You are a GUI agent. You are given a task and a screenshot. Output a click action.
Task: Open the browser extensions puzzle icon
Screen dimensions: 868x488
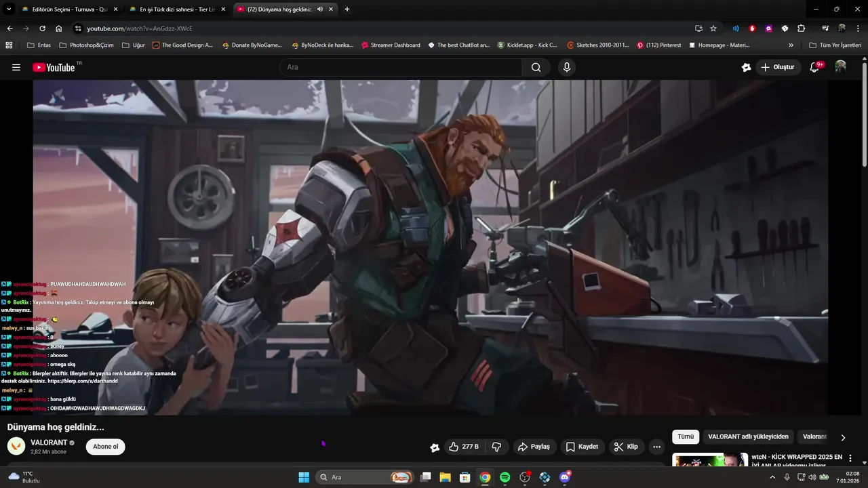(801, 28)
